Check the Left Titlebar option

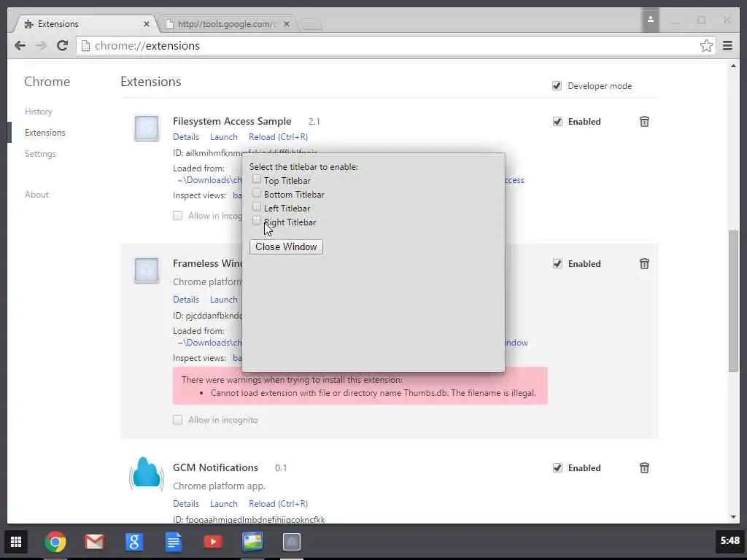tap(256, 207)
